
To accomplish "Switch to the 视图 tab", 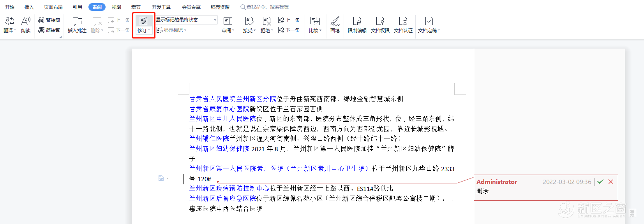I will click(x=116, y=7).
